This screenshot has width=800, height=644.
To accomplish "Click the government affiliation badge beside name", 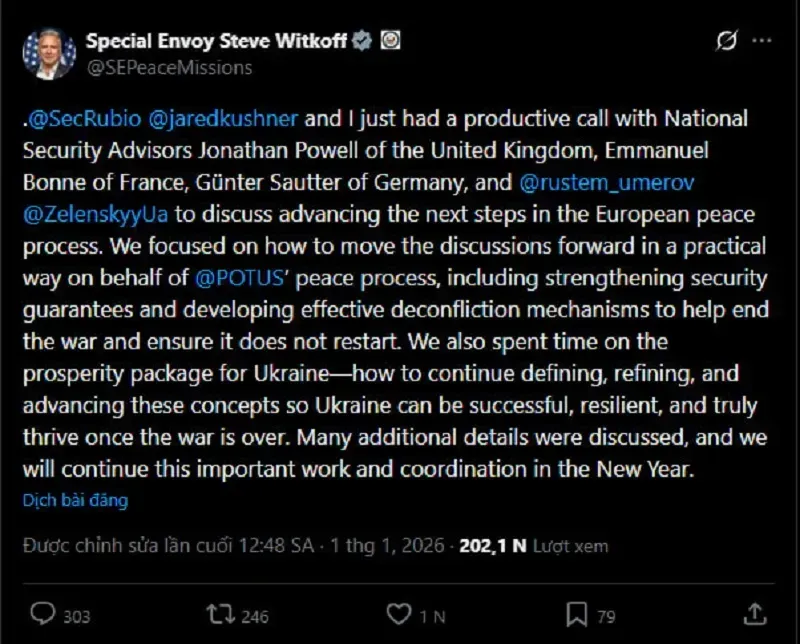I will 391,42.
